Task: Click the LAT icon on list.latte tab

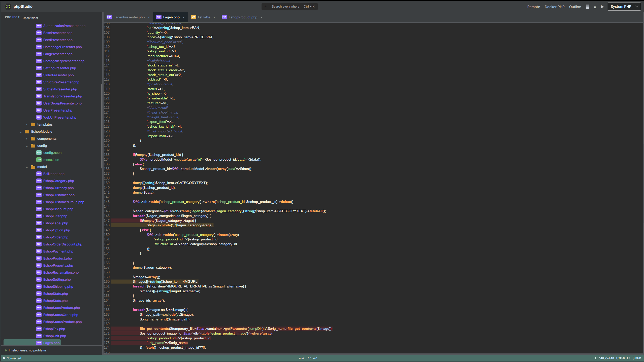Action: click(194, 17)
